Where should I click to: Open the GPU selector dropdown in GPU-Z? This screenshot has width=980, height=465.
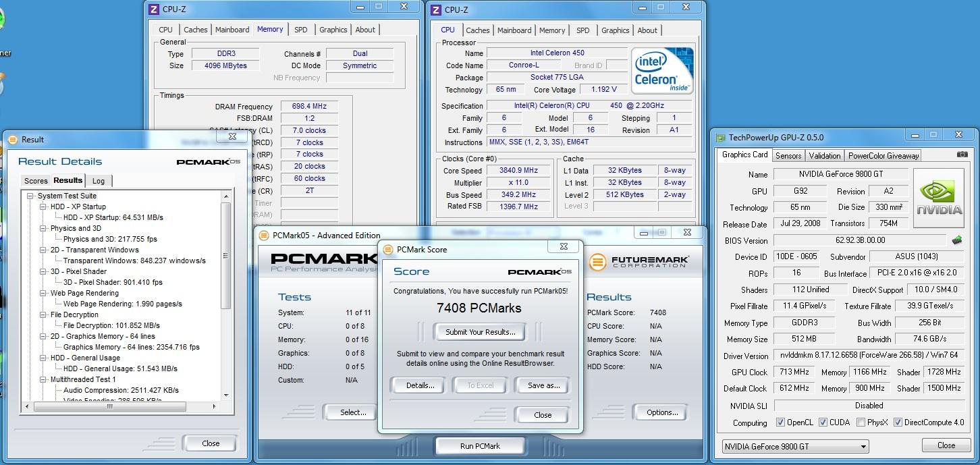coord(795,446)
